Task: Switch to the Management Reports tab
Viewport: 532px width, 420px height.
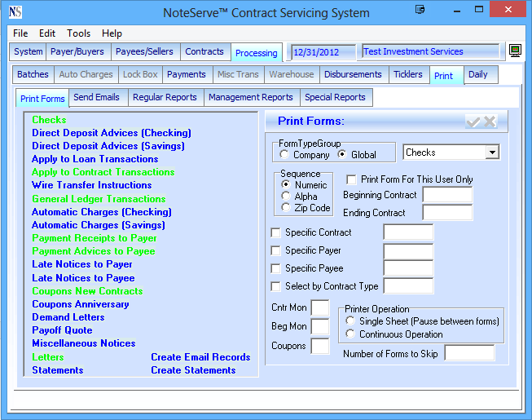Action: click(x=250, y=97)
